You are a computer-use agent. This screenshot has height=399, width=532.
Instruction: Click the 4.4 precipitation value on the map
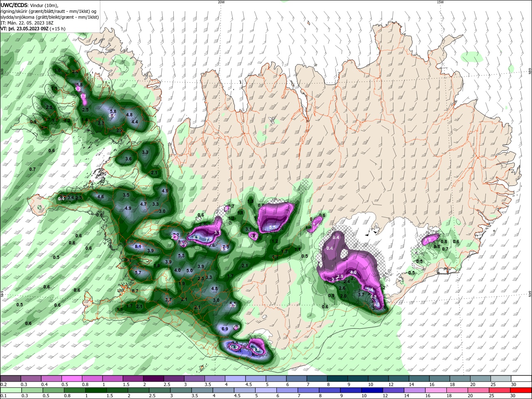[x=135, y=122]
